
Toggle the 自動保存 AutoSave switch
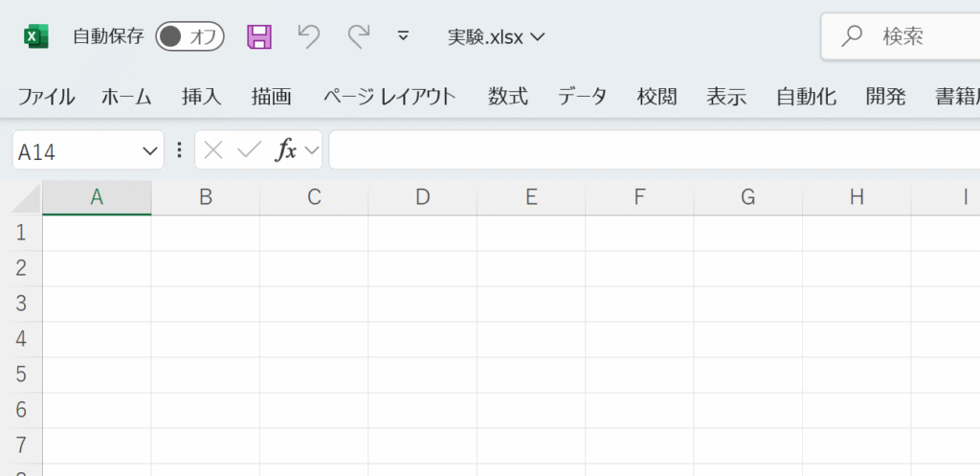(189, 36)
